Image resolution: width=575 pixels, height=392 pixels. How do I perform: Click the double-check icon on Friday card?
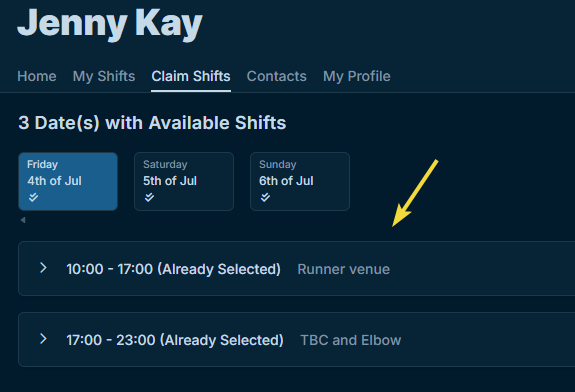(x=33, y=197)
